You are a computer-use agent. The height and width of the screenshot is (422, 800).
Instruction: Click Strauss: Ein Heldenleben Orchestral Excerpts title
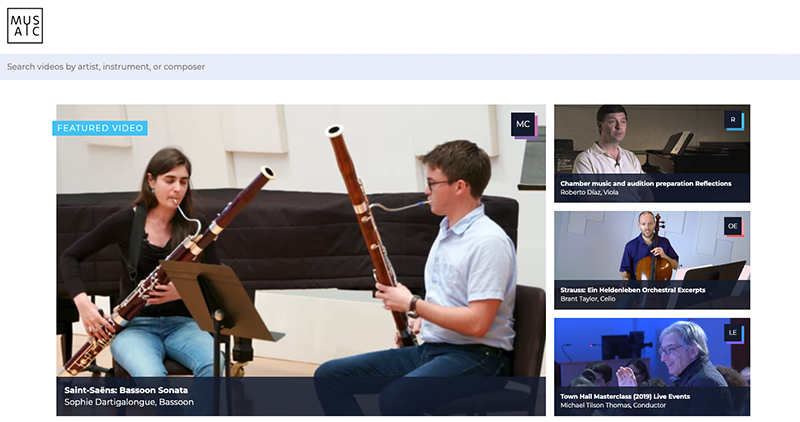point(633,290)
